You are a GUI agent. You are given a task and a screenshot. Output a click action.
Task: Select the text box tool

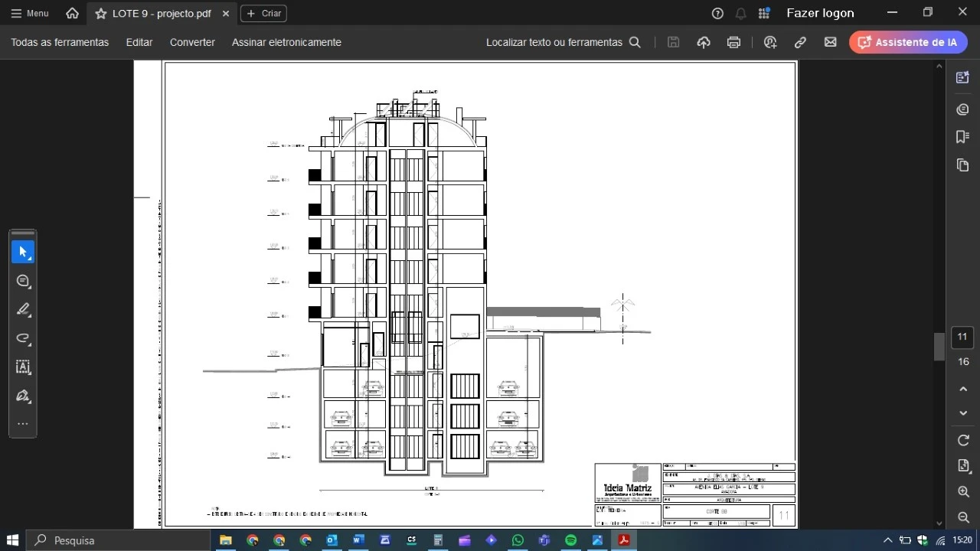(x=23, y=367)
